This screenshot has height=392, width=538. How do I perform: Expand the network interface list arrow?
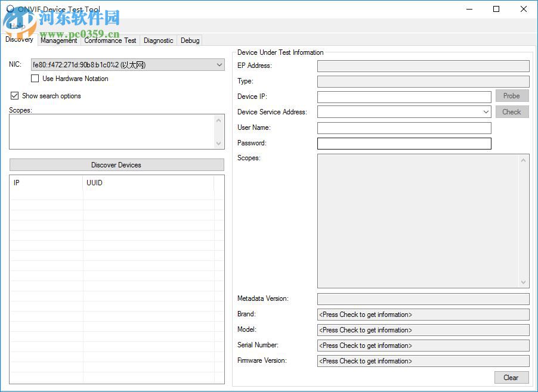click(x=219, y=64)
